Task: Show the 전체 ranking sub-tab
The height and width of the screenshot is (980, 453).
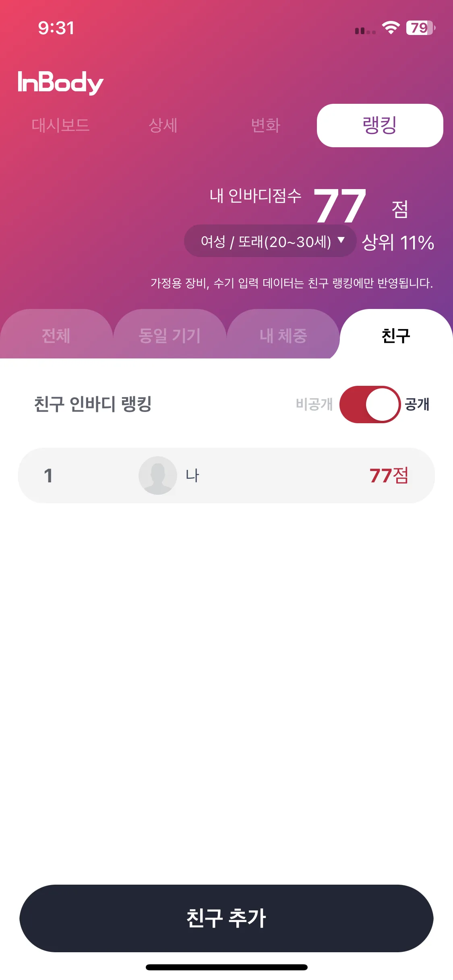Action: click(x=56, y=335)
